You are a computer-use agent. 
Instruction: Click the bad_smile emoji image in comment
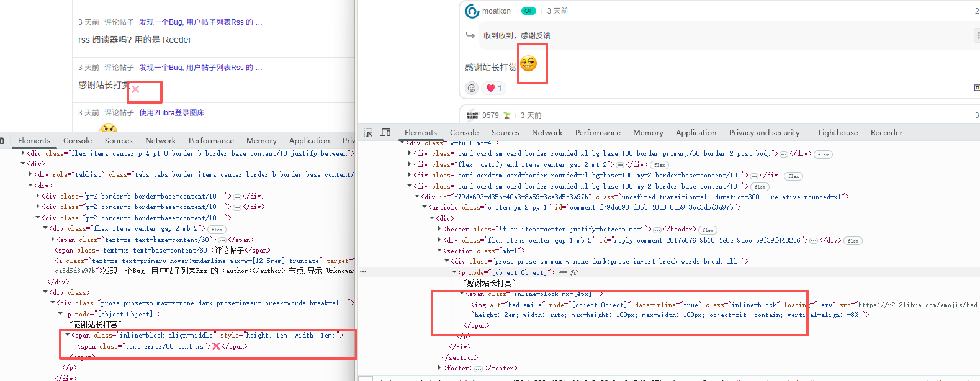[528, 63]
